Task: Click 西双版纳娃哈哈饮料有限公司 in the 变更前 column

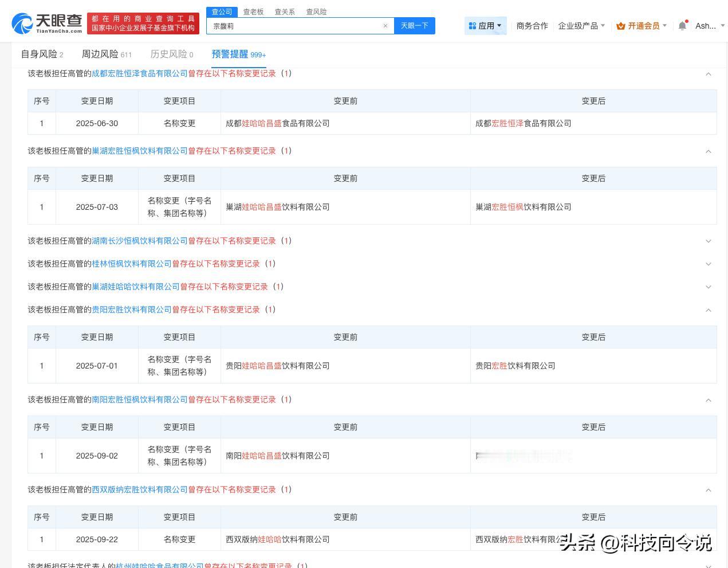Action: (278, 539)
